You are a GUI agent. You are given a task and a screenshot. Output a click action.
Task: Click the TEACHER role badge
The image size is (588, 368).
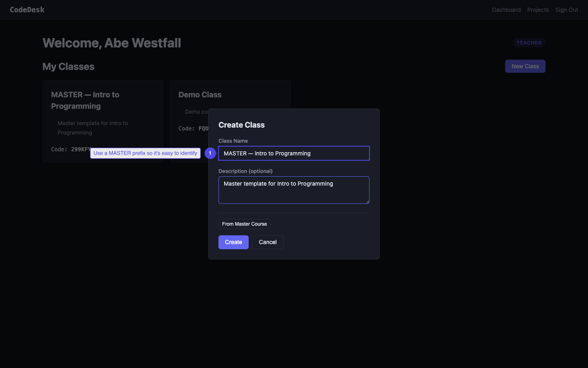tap(529, 43)
